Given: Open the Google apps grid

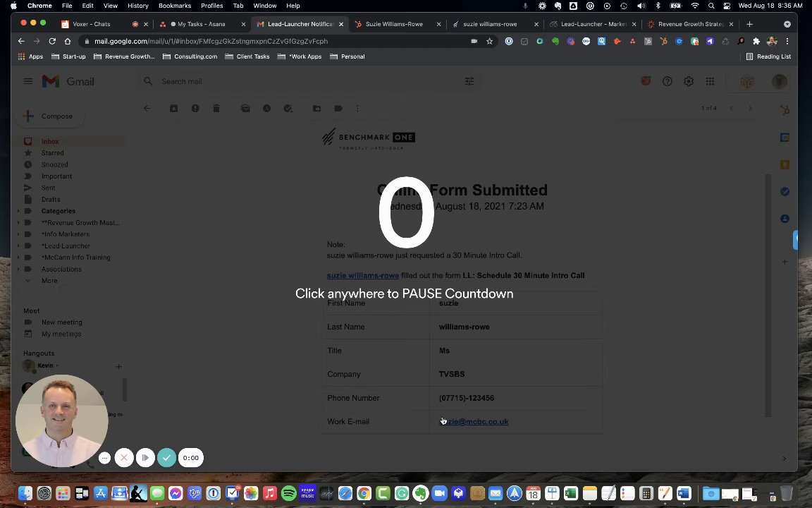Looking at the screenshot, I should 710,81.
